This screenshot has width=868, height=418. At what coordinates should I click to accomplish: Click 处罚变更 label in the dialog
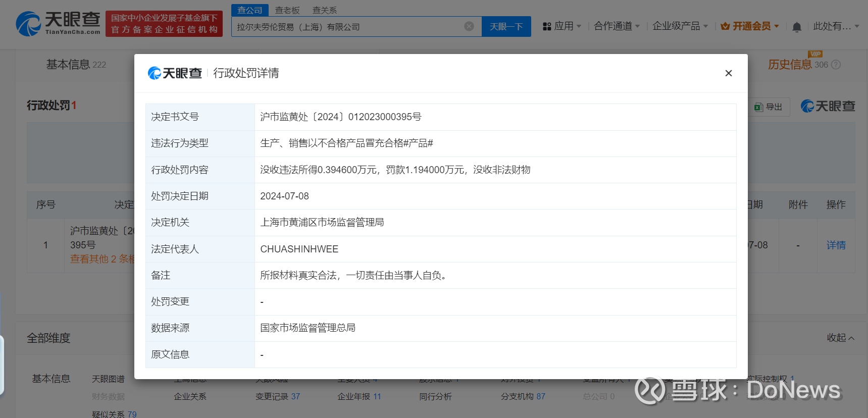(170, 301)
